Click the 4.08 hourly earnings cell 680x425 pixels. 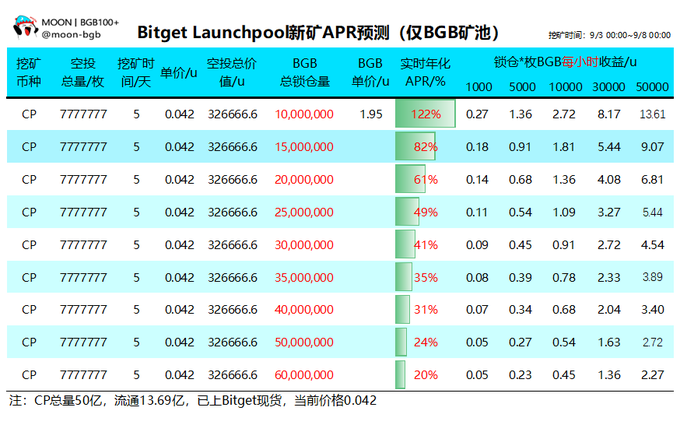coord(609,179)
